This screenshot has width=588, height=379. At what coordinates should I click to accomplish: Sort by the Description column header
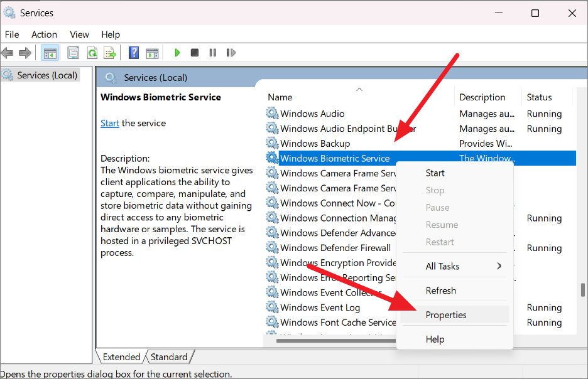coord(488,97)
